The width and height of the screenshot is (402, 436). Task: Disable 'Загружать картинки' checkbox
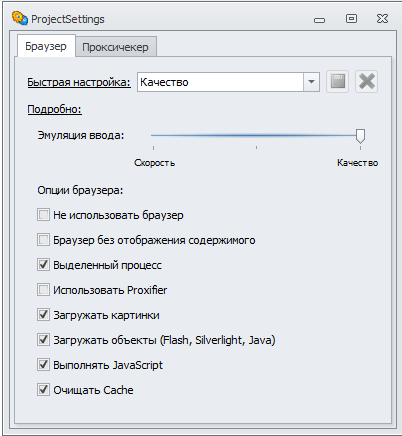[43, 315]
